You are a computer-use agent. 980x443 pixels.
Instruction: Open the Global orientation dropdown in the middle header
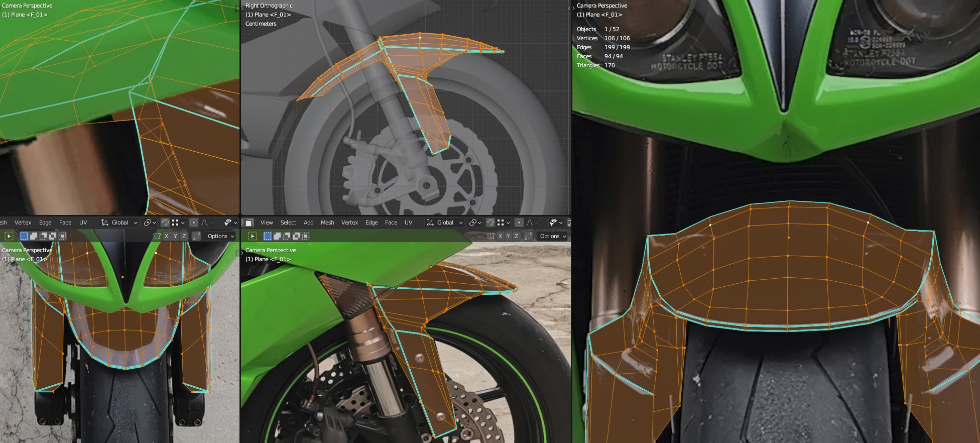(445, 223)
